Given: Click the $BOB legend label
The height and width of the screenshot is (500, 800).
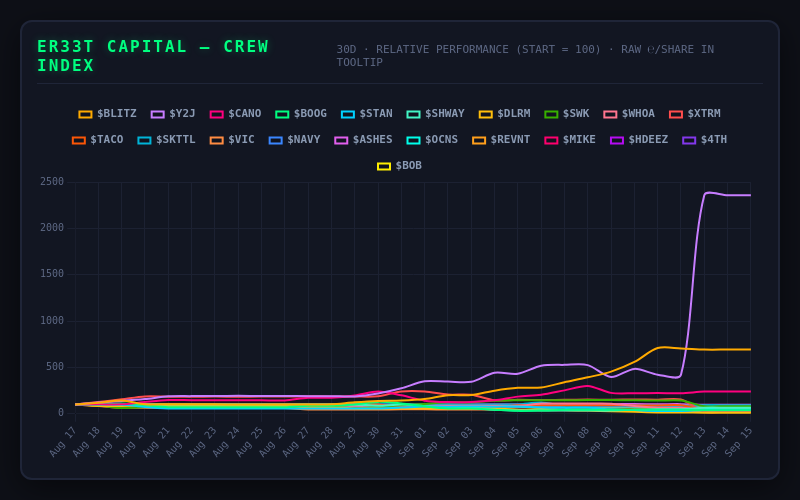Looking at the screenshot, I should [x=409, y=165].
